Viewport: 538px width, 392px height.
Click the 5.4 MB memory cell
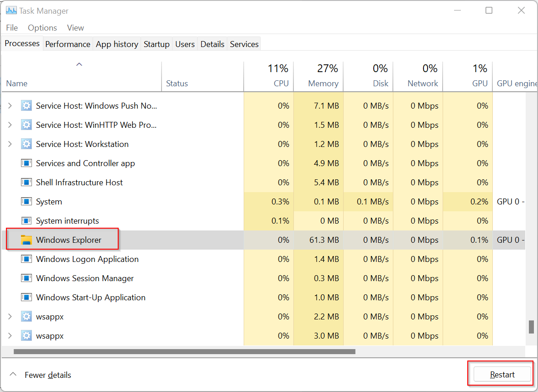pyautogui.click(x=319, y=182)
